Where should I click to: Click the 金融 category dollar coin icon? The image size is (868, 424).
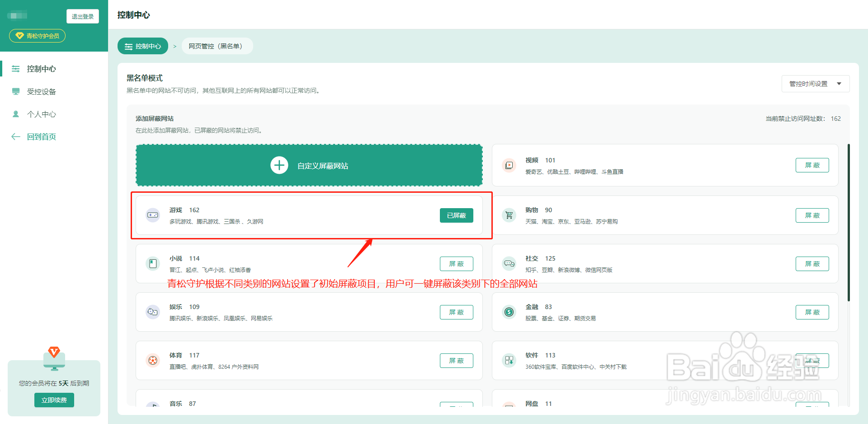click(509, 312)
